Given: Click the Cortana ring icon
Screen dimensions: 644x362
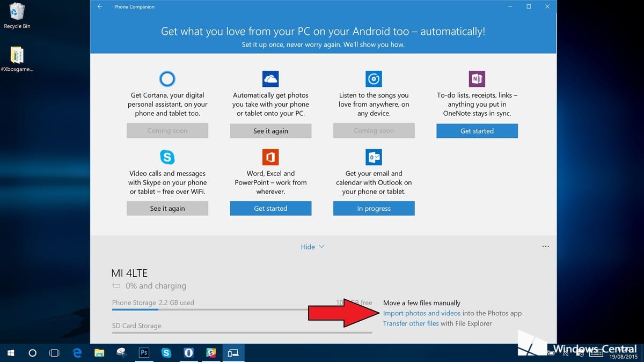Looking at the screenshot, I should click(x=167, y=79).
